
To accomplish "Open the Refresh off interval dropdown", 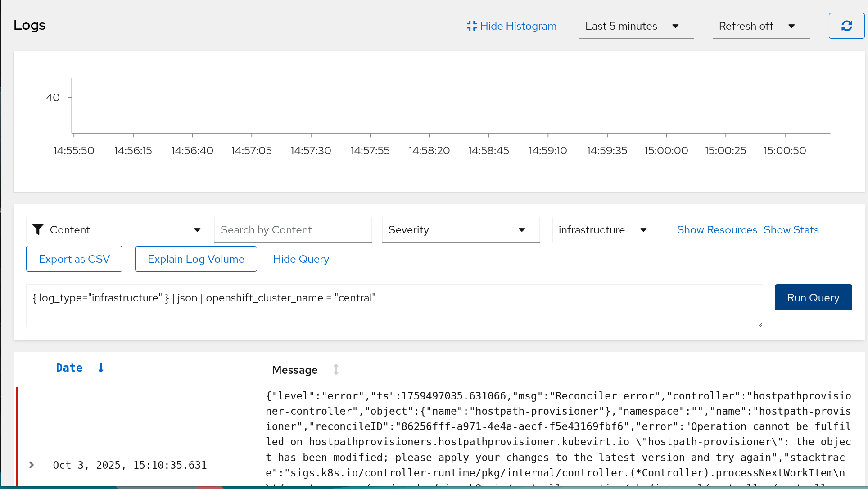I will click(760, 26).
